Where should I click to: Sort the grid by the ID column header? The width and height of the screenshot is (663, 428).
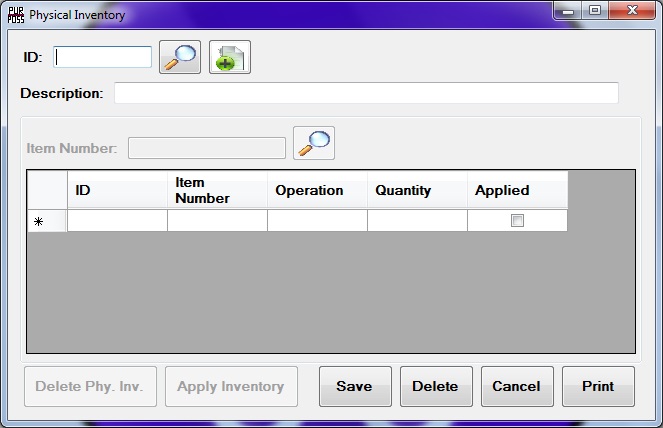point(117,190)
